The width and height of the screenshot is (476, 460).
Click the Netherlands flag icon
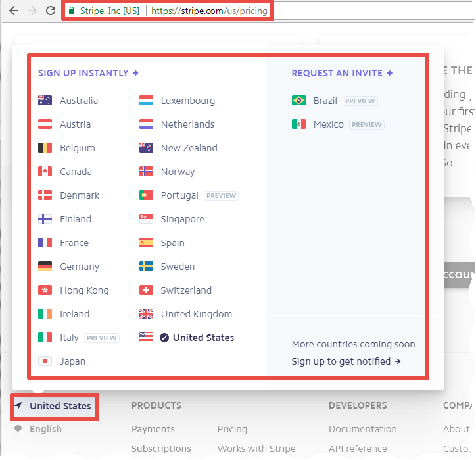click(146, 124)
